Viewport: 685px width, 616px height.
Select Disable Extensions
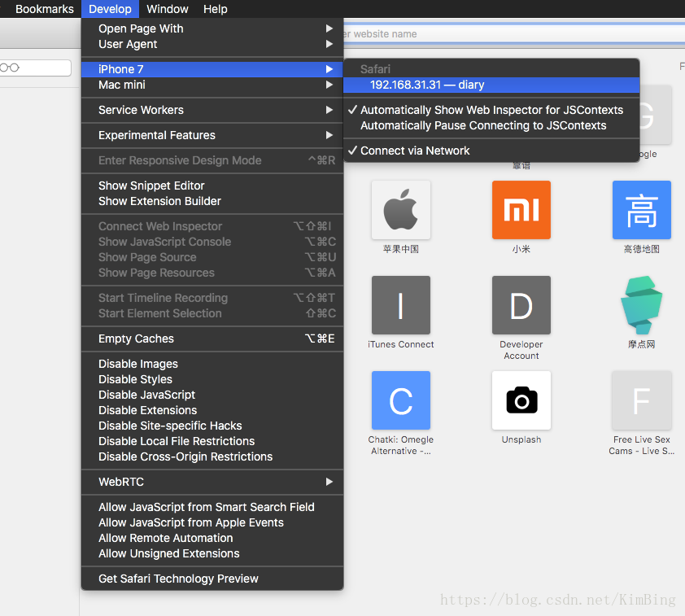click(212, 410)
